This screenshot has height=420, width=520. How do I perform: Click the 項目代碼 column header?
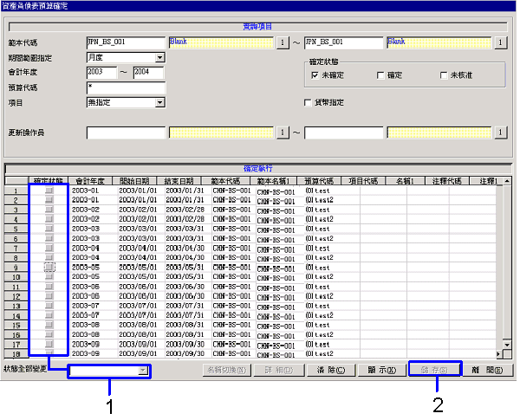(x=363, y=181)
